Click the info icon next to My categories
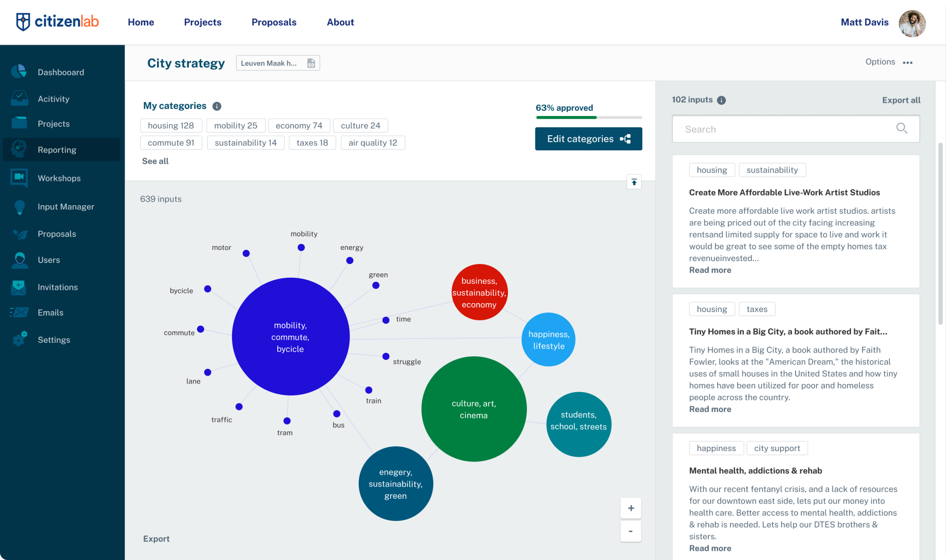 [217, 106]
